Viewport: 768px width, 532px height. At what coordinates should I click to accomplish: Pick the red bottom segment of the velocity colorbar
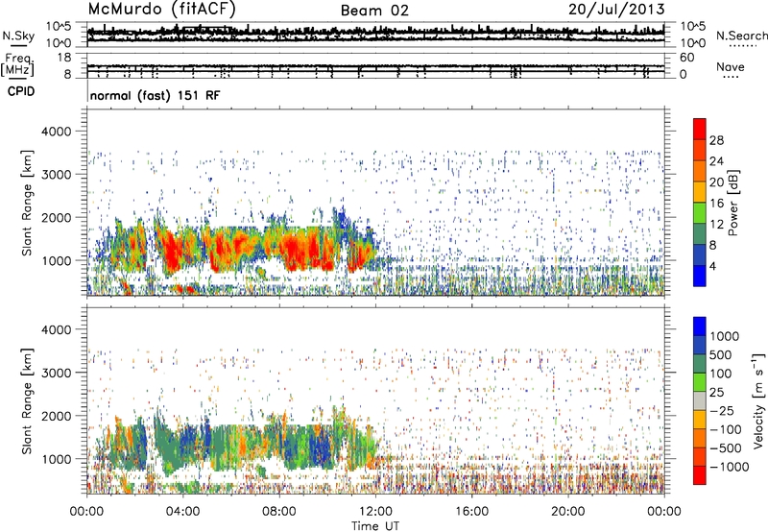(x=700, y=475)
